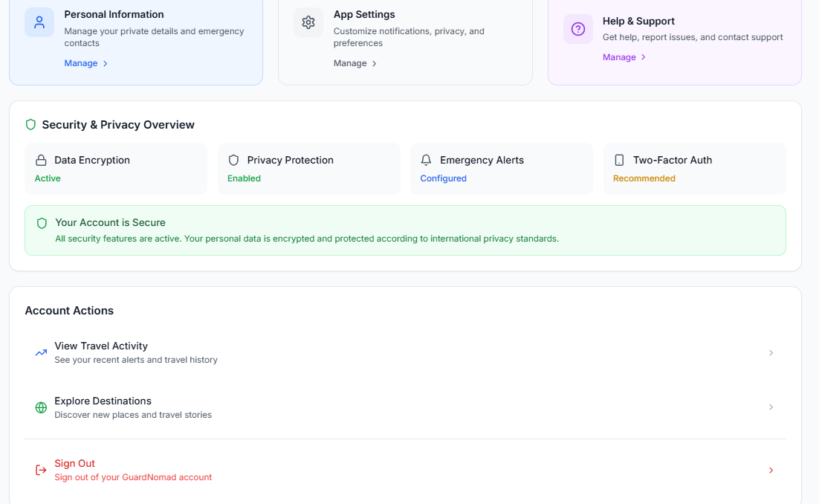The height and width of the screenshot is (504, 819).
Task: Click the Explore Destinations globe icon
Action: coord(41,407)
